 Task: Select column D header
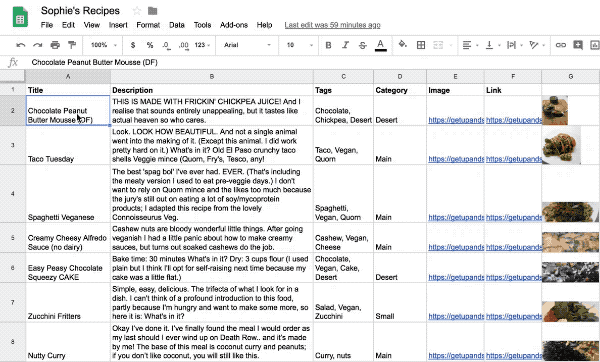400,77
